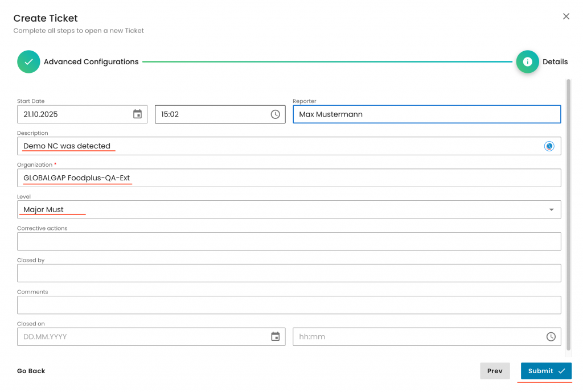Click the Details step info icon
Image resolution: width=583 pixels, height=392 pixels.
tap(527, 62)
